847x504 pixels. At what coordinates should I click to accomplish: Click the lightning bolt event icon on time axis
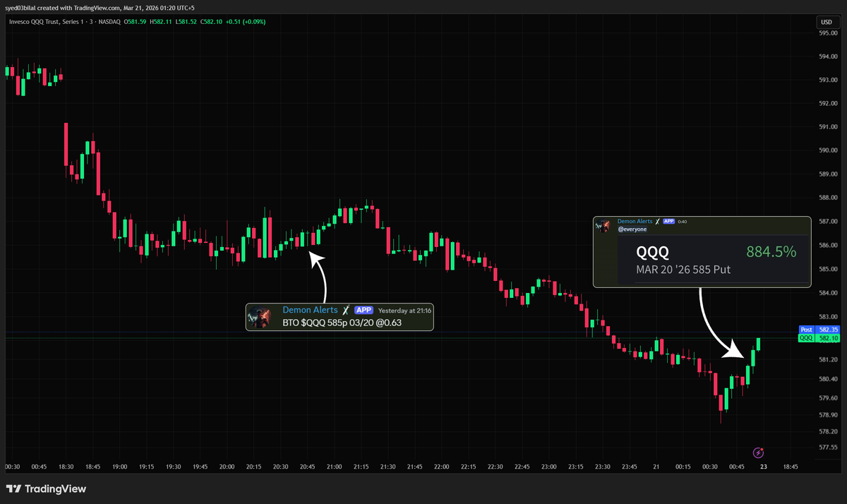(759, 452)
